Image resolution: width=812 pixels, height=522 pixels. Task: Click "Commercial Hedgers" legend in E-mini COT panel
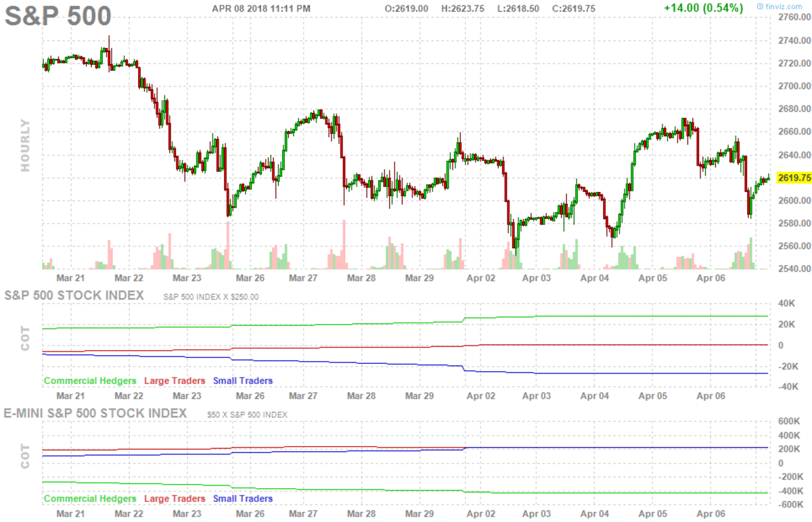pos(90,498)
